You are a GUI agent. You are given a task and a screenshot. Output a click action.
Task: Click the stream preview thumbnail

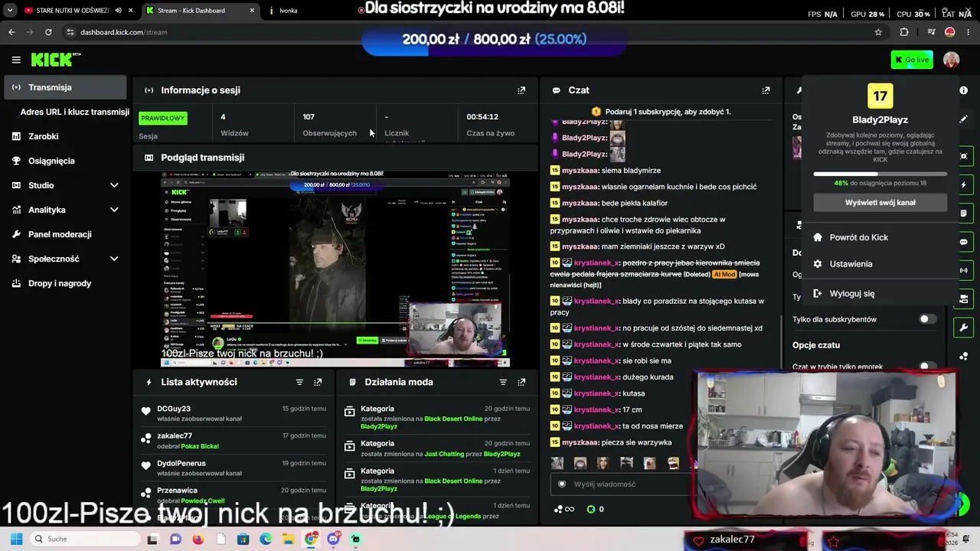[335, 269]
